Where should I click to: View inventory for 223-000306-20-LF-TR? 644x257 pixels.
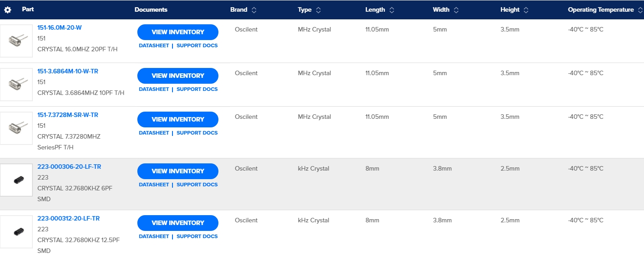[x=178, y=171]
